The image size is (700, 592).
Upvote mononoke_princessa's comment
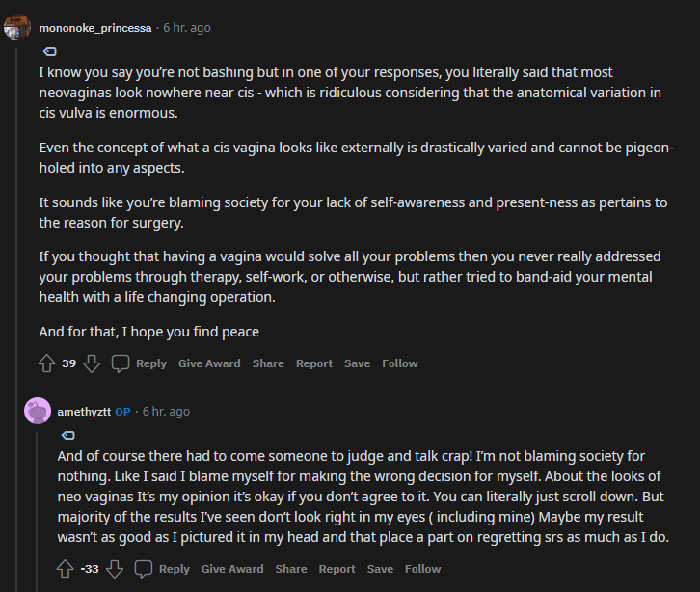coord(46,363)
